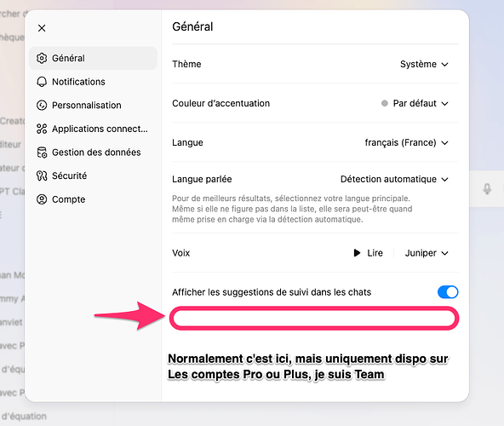Expand the Langue dropdown showing français (France)
The image size is (504, 426).
click(x=406, y=142)
